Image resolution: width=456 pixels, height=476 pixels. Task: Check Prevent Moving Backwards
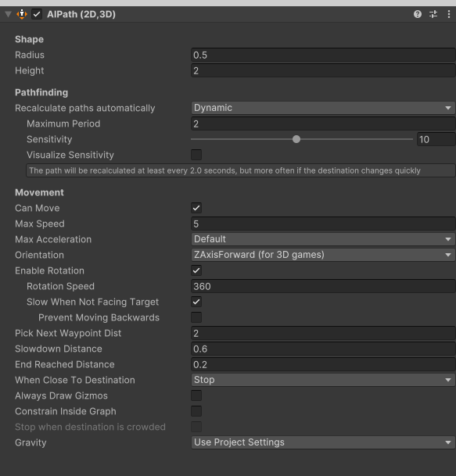[196, 317]
